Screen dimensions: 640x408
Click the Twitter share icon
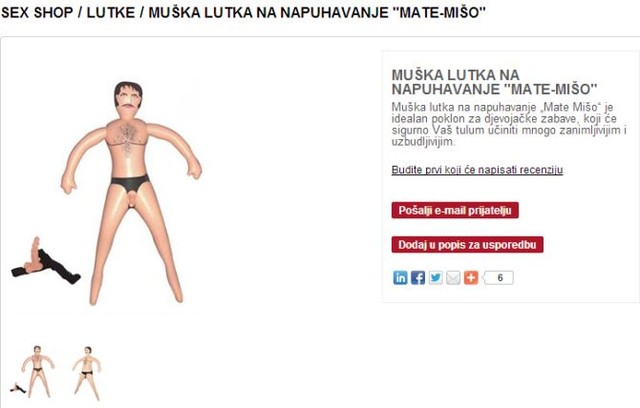pyautogui.click(x=436, y=278)
